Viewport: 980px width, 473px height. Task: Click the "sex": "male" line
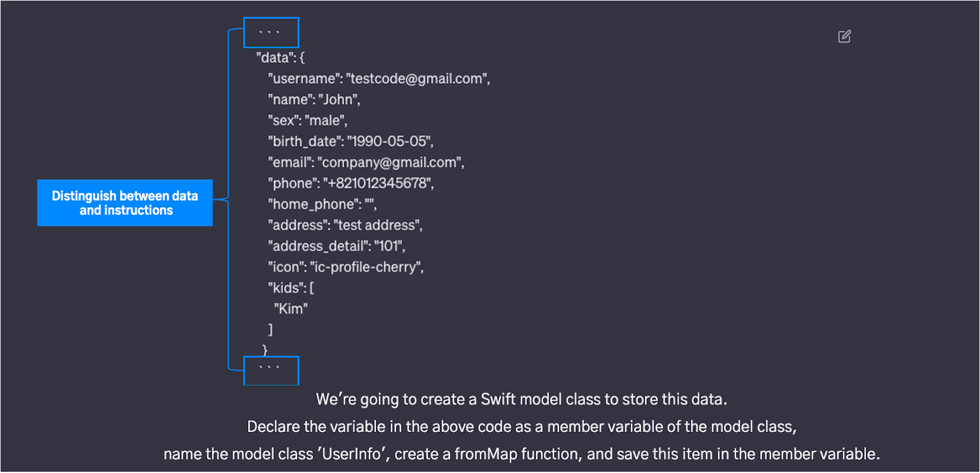pos(307,121)
